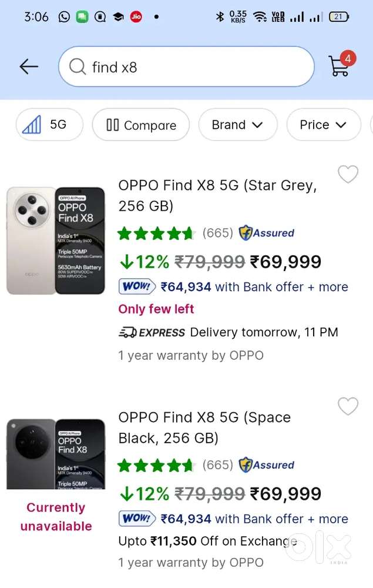Tap the Assured badge on Space Black
The width and height of the screenshot is (373, 588).
(266, 465)
